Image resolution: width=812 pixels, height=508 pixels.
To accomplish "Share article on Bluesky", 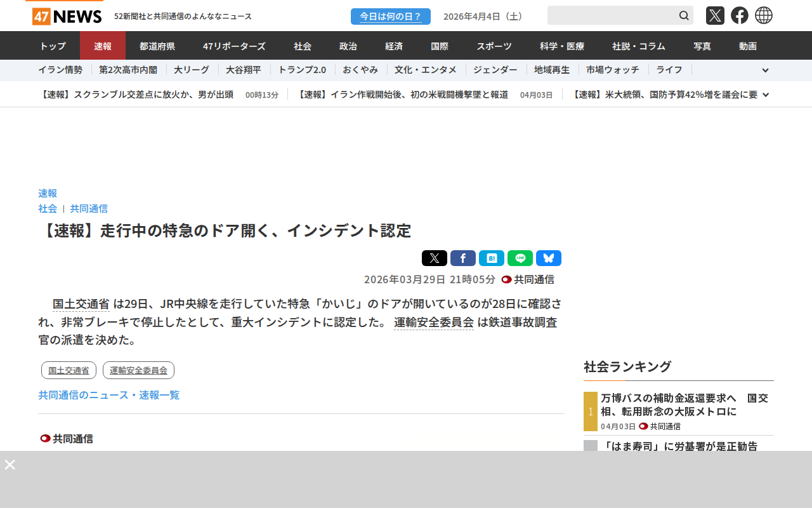I will (549, 258).
